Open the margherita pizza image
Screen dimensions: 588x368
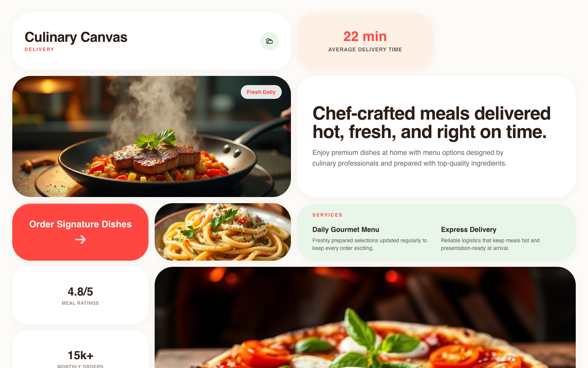[365, 317]
